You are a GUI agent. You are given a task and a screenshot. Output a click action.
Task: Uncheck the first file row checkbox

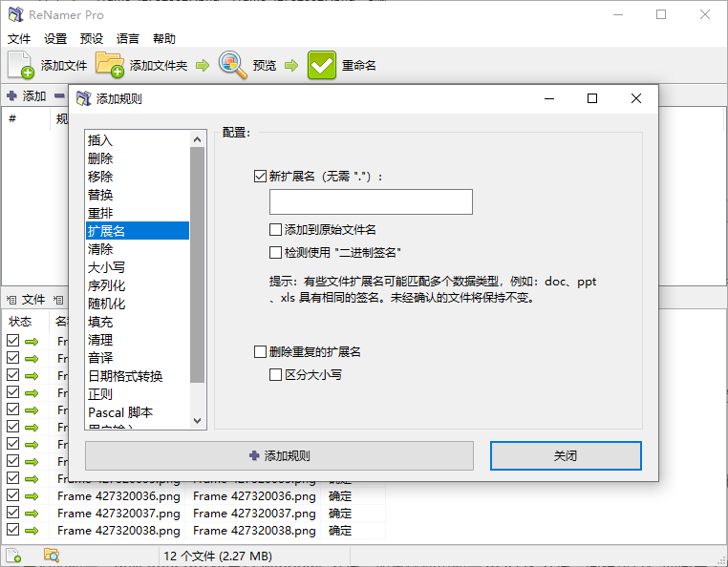point(13,341)
